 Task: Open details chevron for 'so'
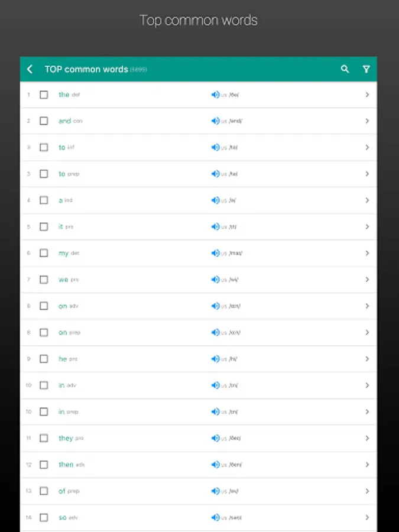[x=367, y=517]
